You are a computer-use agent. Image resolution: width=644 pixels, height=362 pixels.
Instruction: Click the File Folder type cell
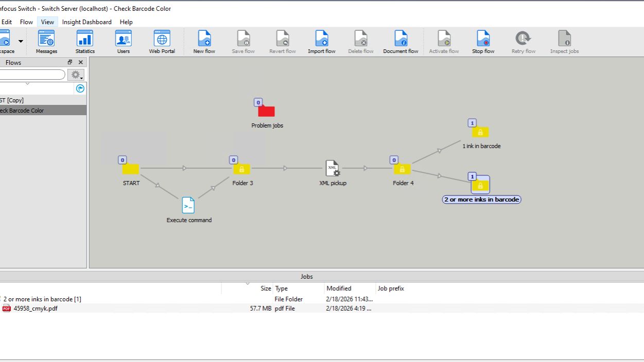[x=289, y=299]
